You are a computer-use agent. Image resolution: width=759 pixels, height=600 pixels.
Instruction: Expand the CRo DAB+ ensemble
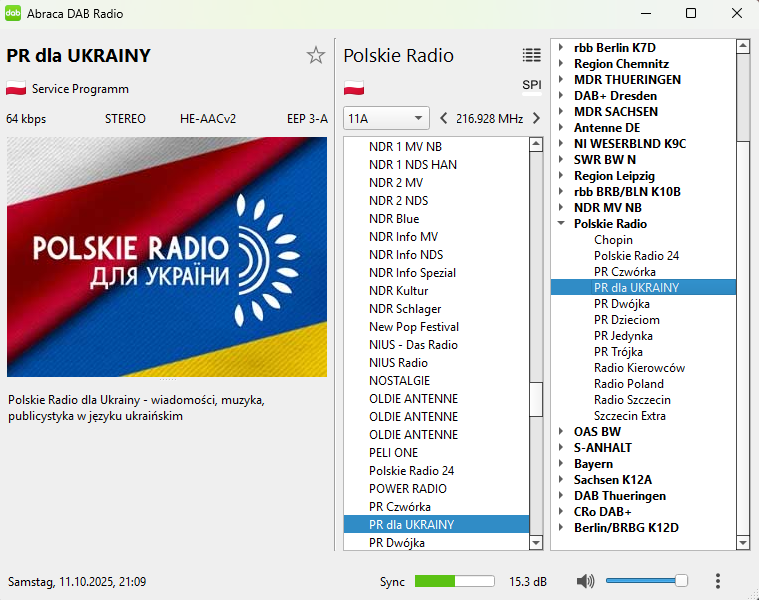[x=561, y=512]
